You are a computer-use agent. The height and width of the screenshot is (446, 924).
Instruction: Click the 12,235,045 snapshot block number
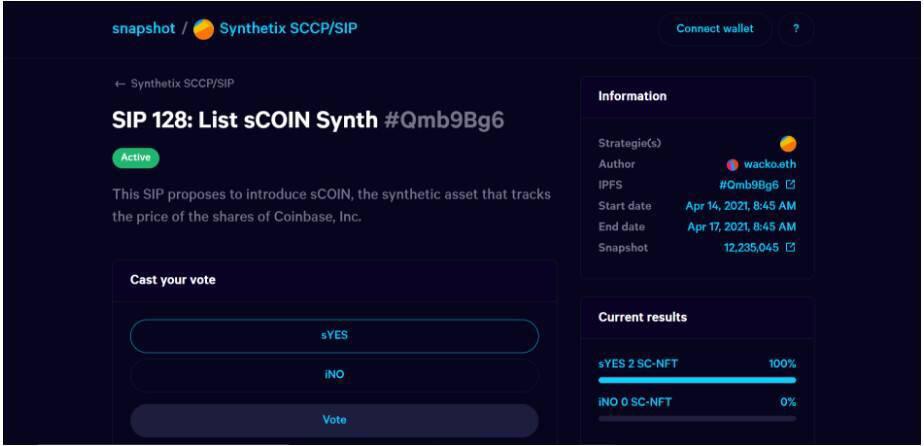point(751,247)
